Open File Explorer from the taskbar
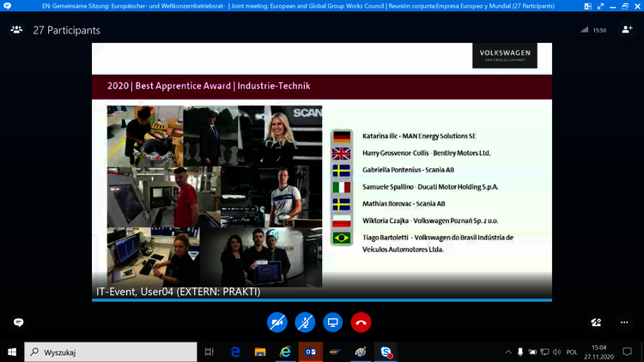644x362 pixels. [x=260, y=352]
